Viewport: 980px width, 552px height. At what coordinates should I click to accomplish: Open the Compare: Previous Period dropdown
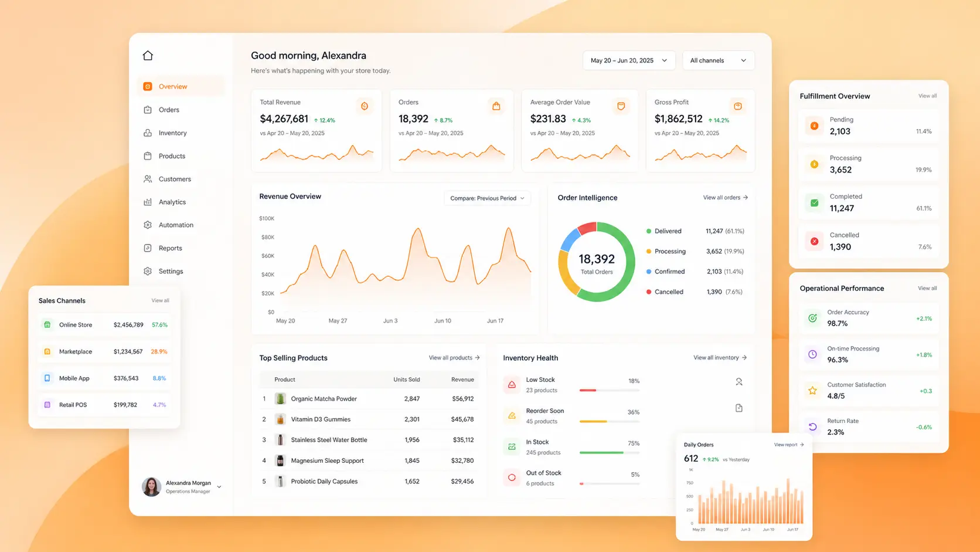click(x=487, y=198)
